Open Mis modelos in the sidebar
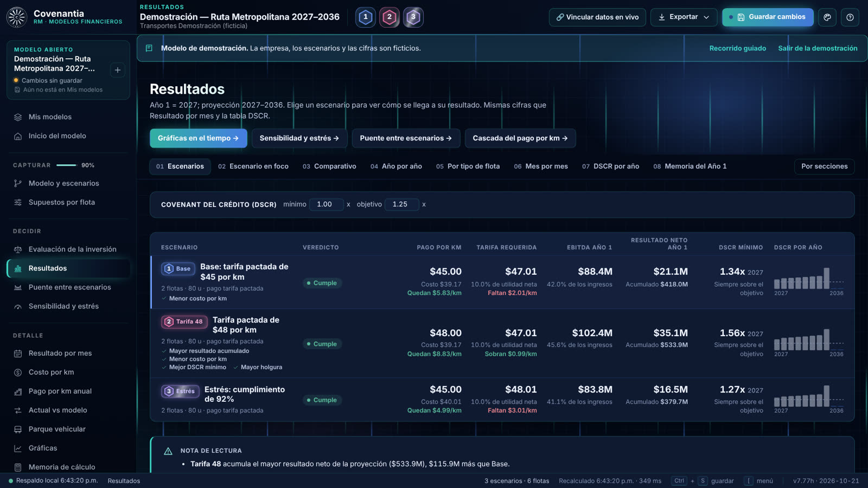The width and height of the screenshot is (868, 488). coord(68,117)
